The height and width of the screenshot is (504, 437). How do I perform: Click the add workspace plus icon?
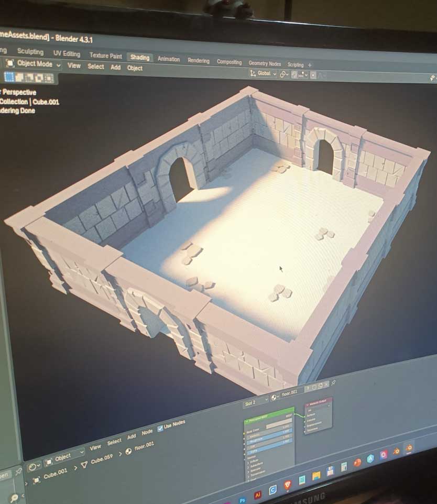pos(310,65)
